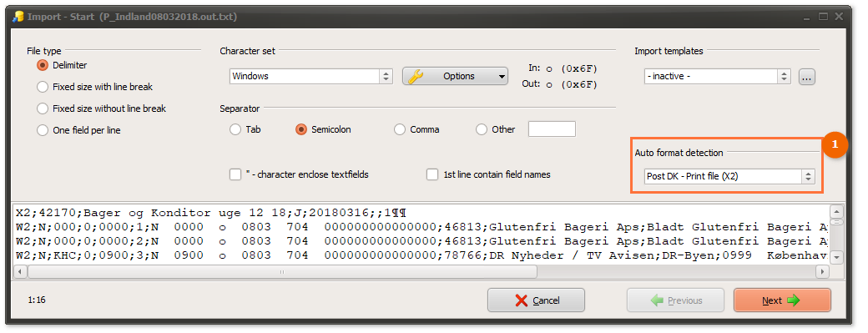Expand the Auto format detection dropdown
868x333 pixels.
coord(730,176)
